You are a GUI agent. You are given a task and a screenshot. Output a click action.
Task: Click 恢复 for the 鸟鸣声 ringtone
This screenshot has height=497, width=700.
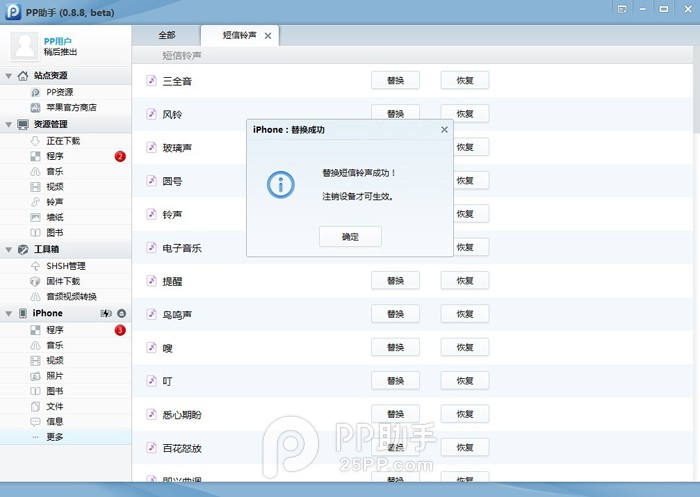click(464, 314)
